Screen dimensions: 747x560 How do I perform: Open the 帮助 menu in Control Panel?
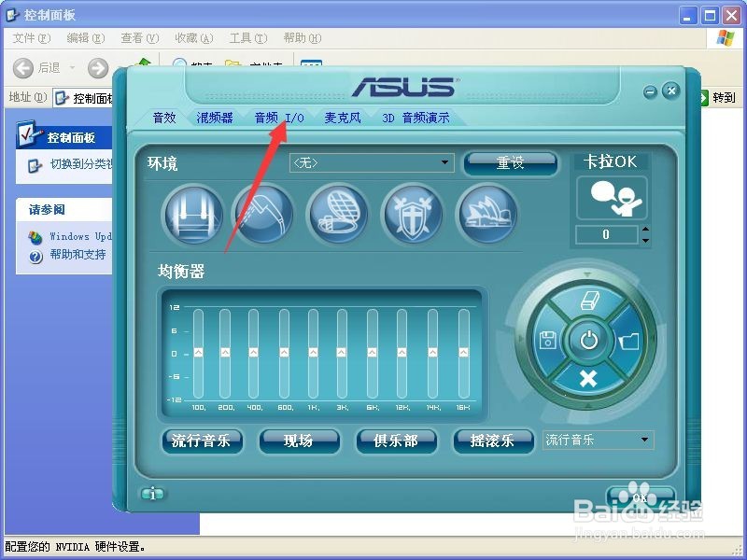coord(303,38)
